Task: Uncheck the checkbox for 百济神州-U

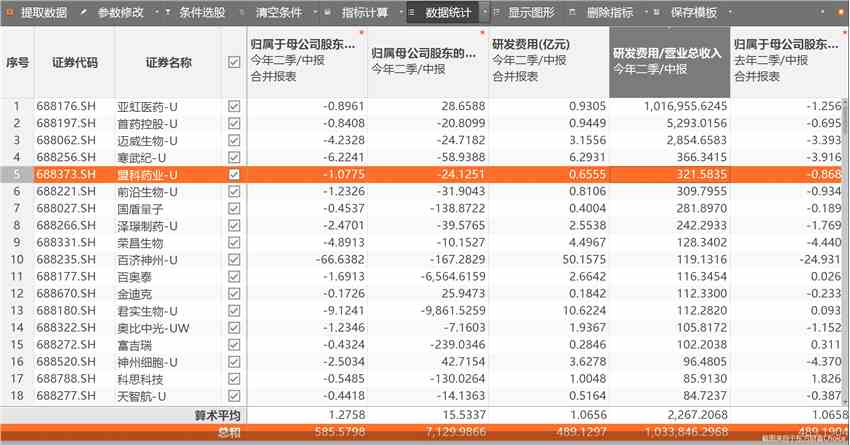Action: coord(234,260)
